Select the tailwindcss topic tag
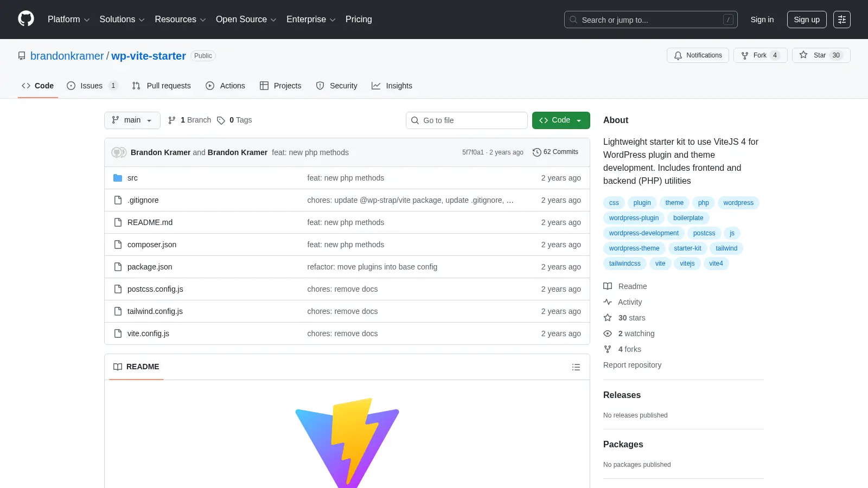This screenshot has width=868, height=488. [x=624, y=264]
